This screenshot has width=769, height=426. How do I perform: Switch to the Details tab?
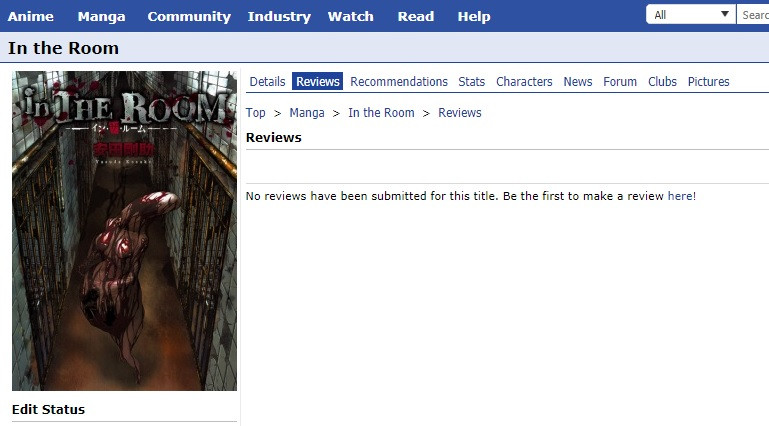[267, 81]
